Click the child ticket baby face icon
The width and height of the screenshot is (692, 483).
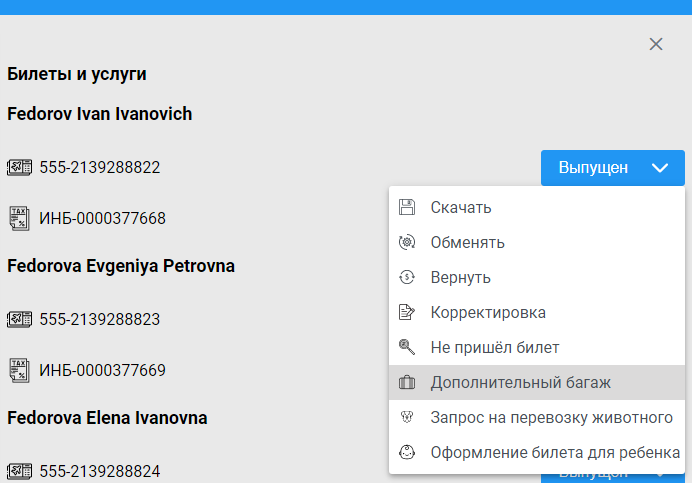[x=407, y=452]
